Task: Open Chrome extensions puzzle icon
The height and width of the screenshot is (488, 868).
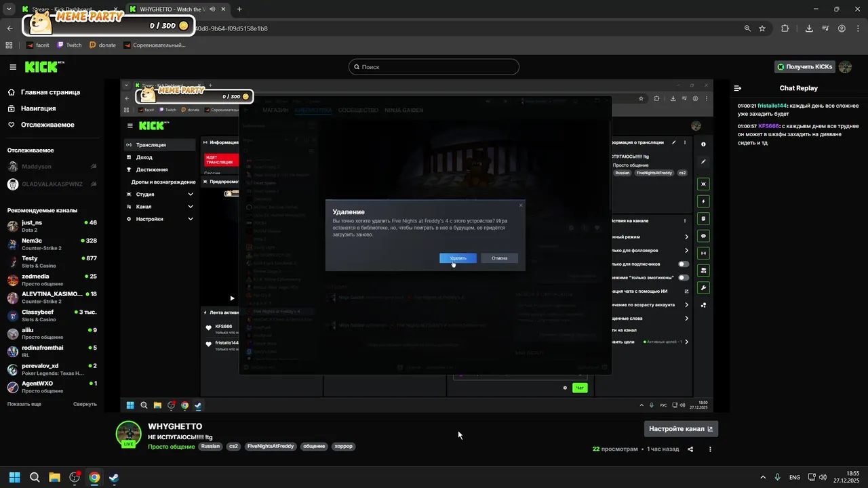Action: click(785, 28)
